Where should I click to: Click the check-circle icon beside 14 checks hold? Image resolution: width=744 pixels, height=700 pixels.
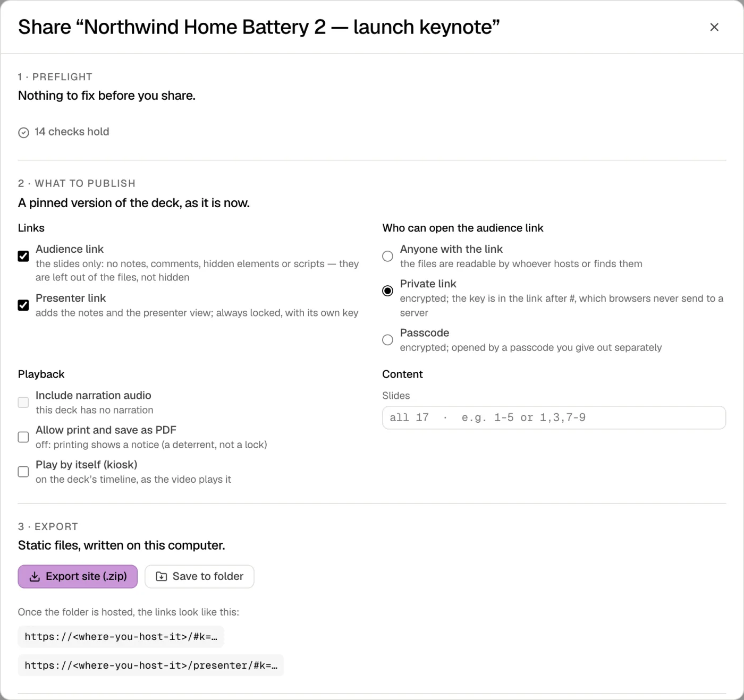[x=23, y=132]
